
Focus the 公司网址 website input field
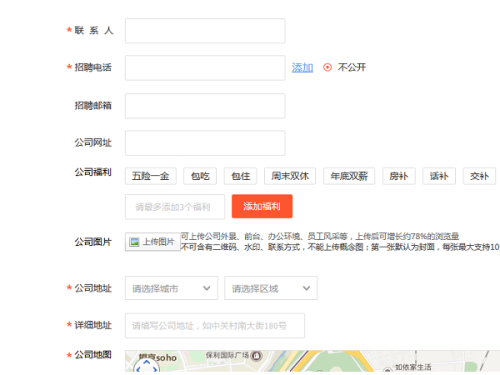click(x=205, y=143)
